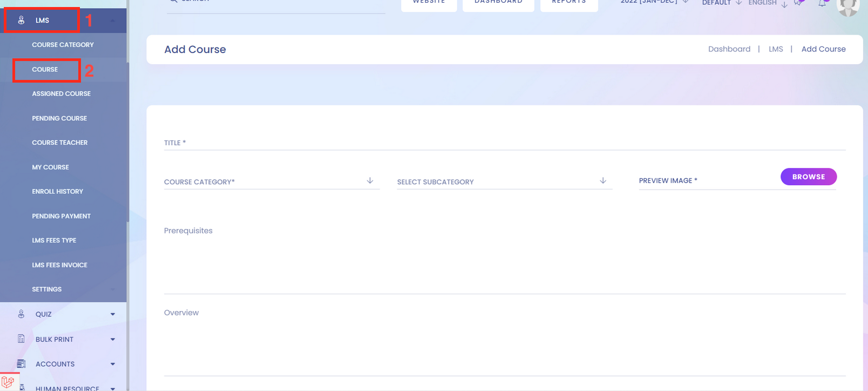Viewport: 868px width, 391px height.
Task: Open Enroll History menu item
Action: (57, 192)
